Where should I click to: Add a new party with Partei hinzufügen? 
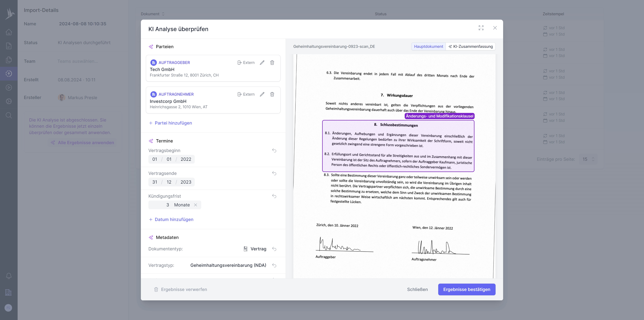(x=171, y=123)
